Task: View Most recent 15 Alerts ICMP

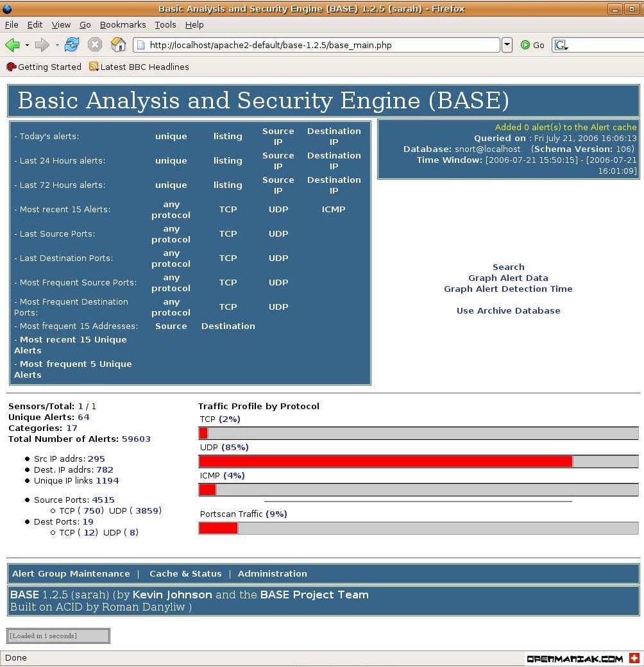Action: [x=334, y=209]
